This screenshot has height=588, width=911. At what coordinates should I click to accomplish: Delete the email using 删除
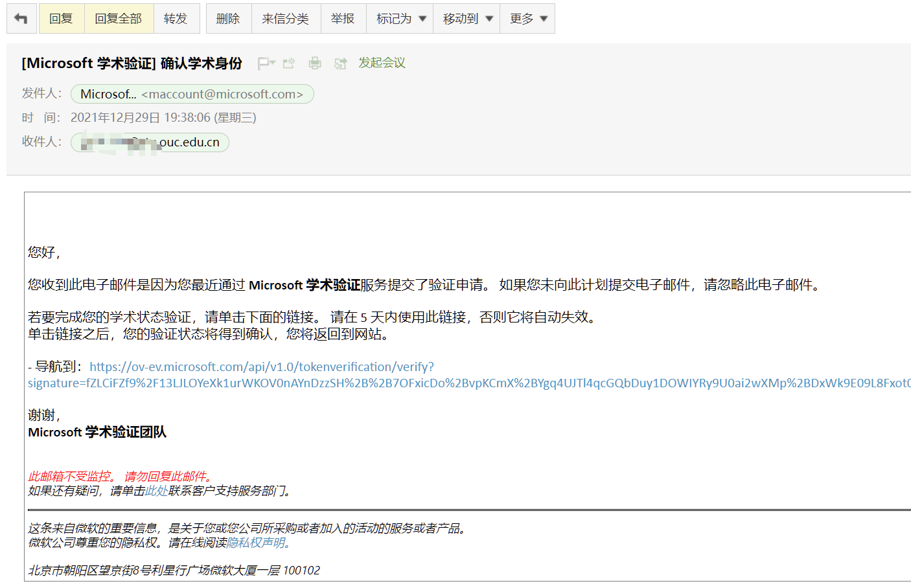point(228,19)
